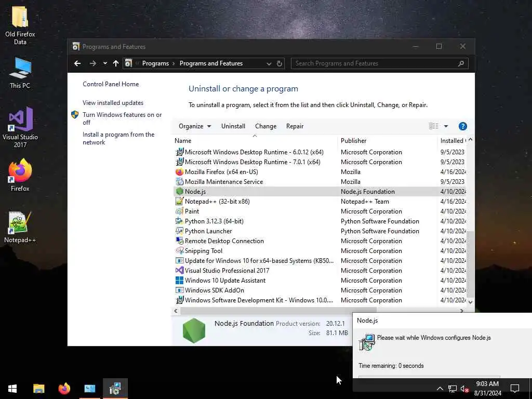The height and width of the screenshot is (399, 532).
Task: Open the Old Firefox Data desktop folder
Action: (20, 25)
